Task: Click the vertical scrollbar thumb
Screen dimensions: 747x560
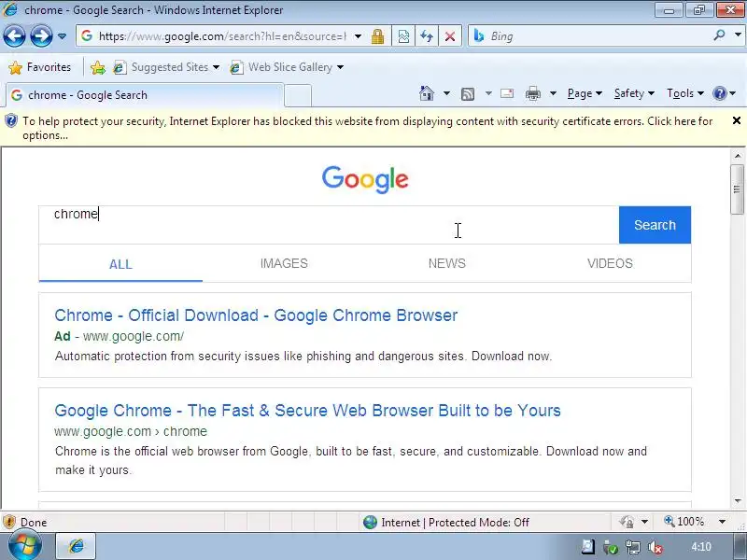Action: (737, 189)
